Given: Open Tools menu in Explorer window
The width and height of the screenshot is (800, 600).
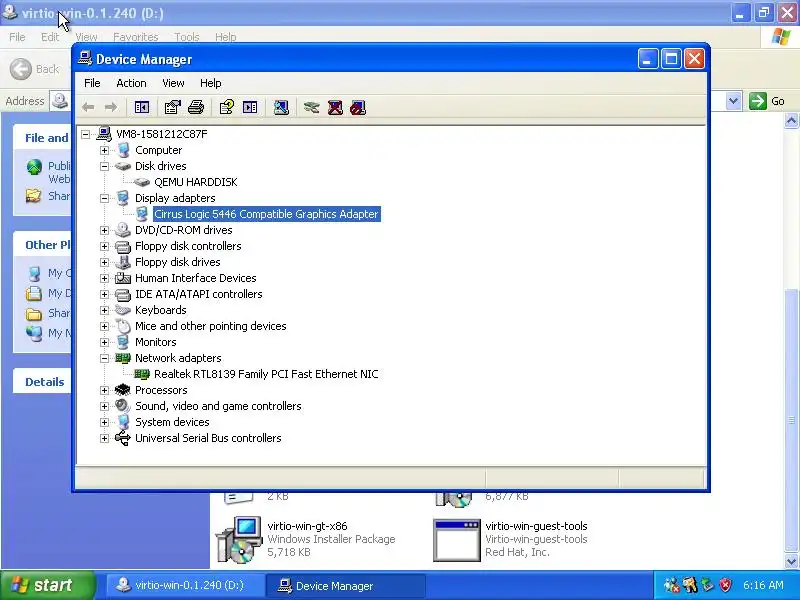Looking at the screenshot, I should coord(187,37).
